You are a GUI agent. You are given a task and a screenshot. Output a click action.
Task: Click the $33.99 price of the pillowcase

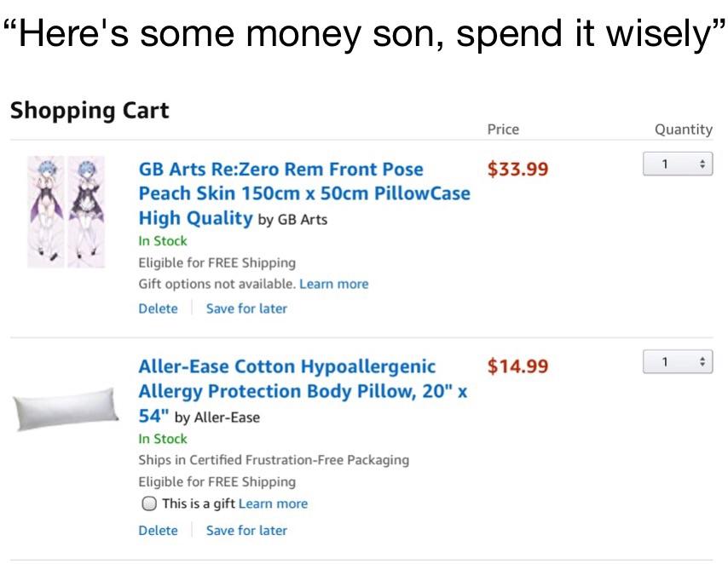coord(517,169)
